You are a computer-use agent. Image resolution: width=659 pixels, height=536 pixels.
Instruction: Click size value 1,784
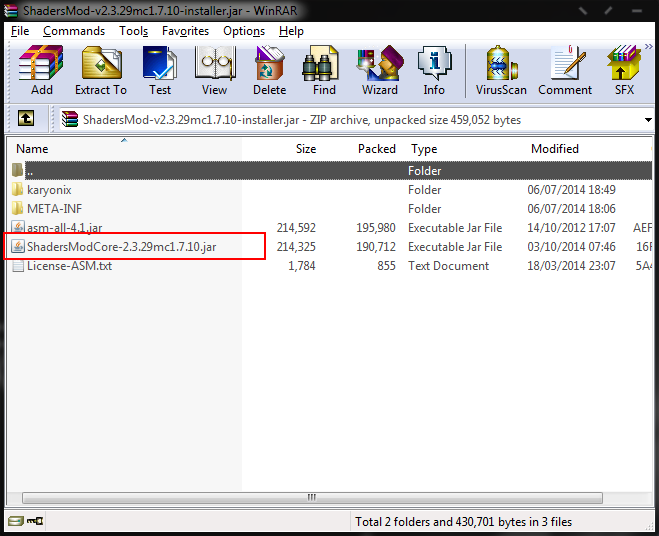(302, 266)
